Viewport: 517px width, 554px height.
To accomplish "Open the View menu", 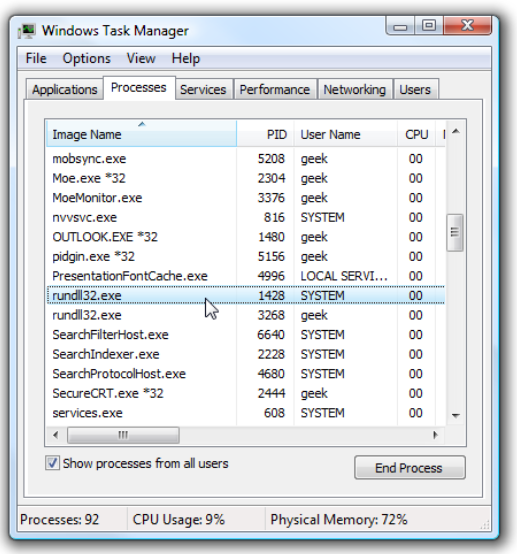I will (x=141, y=58).
